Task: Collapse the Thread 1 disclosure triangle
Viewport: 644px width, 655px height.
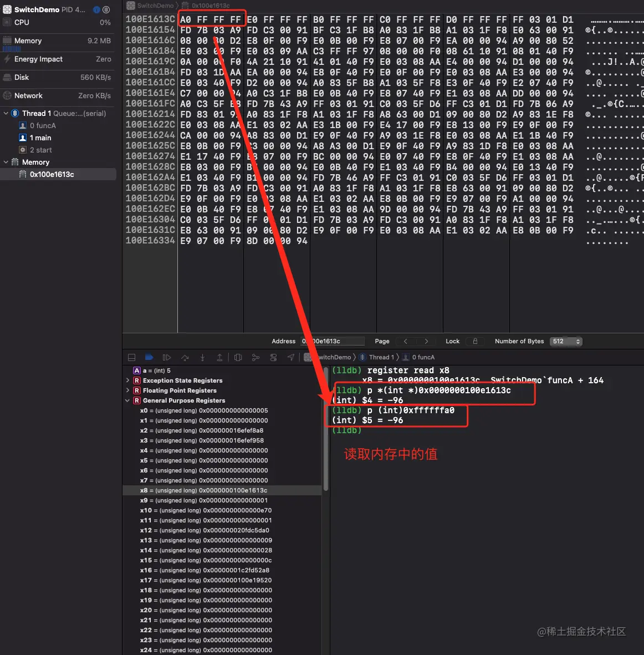Action: (6, 113)
